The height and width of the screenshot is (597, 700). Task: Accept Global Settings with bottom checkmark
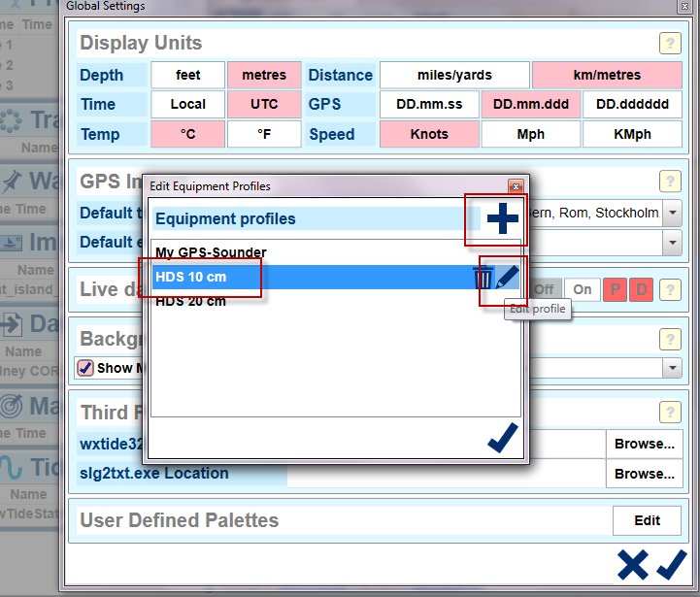coord(671,564)
